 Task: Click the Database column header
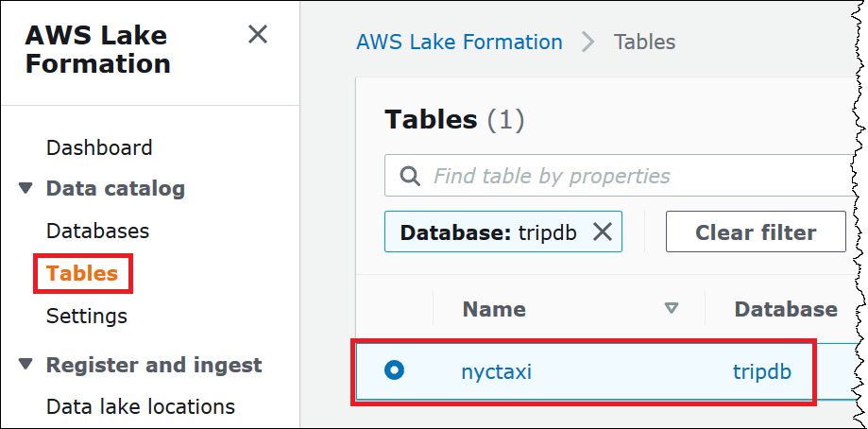pyautogui.click(x=786, y=309)
